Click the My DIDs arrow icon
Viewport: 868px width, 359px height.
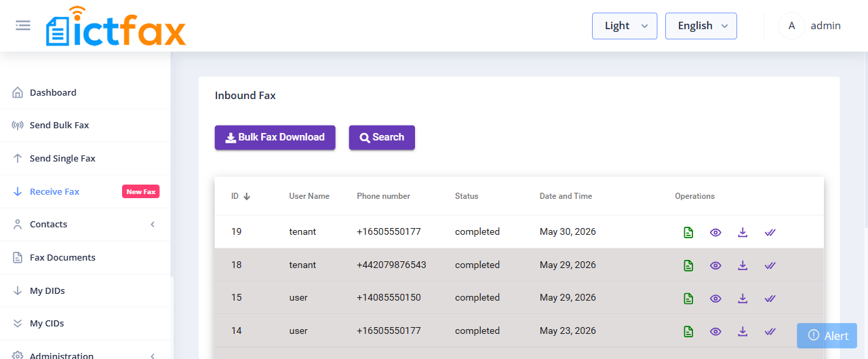pyautogui.click(x=18, y=290)
